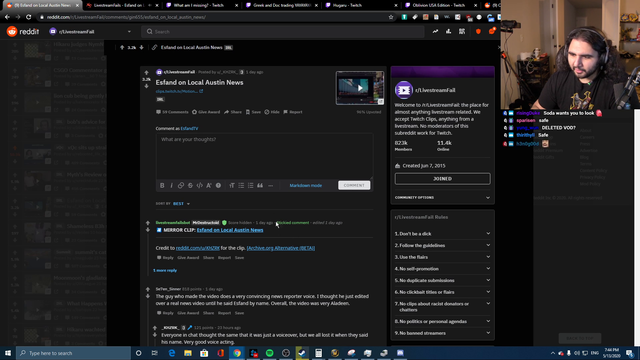The height and width of the screenshot is (360, 640).
Task: Click the Reddit logo home link
Action: click(x=23, y=31)
